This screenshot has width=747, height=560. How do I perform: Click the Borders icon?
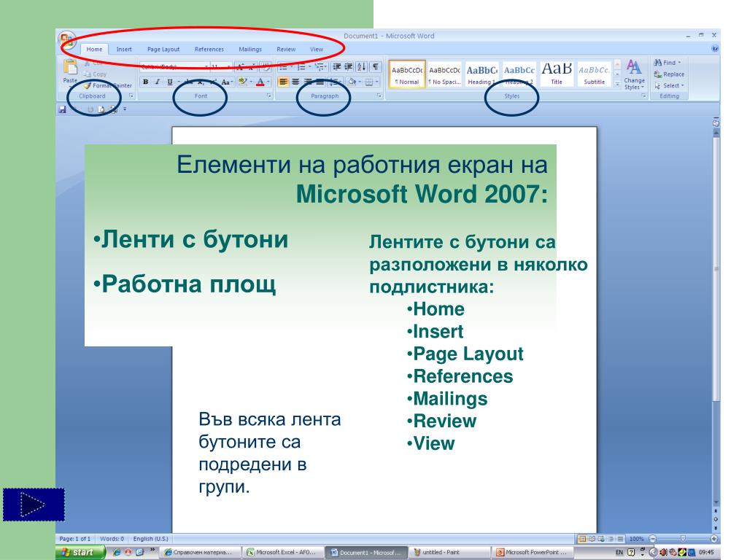[x=368, y=82]
